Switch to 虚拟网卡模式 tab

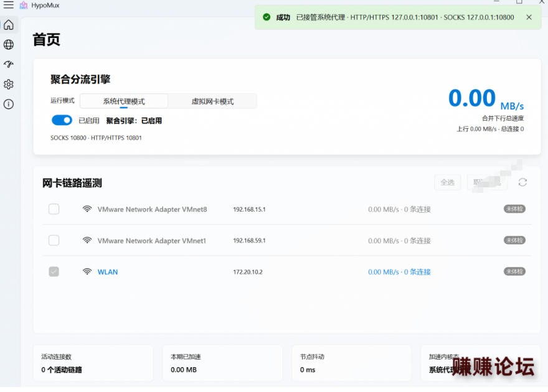point(212,101)
